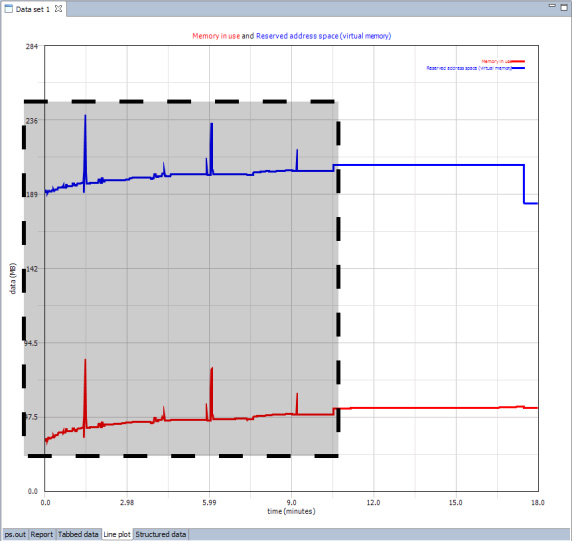Click the time (minutes) axis title
Image resolution: width=572 pixels, height=541 pixels.
[x=291, y=511]
